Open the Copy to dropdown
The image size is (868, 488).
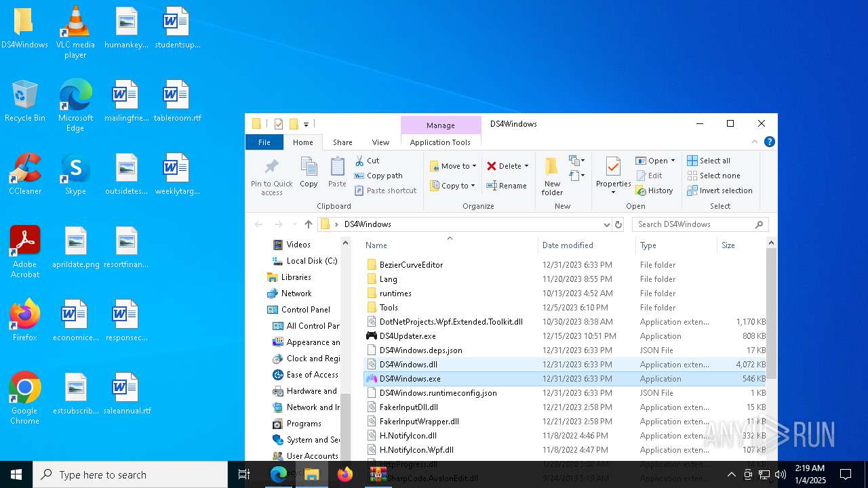(x=453, y=186)
